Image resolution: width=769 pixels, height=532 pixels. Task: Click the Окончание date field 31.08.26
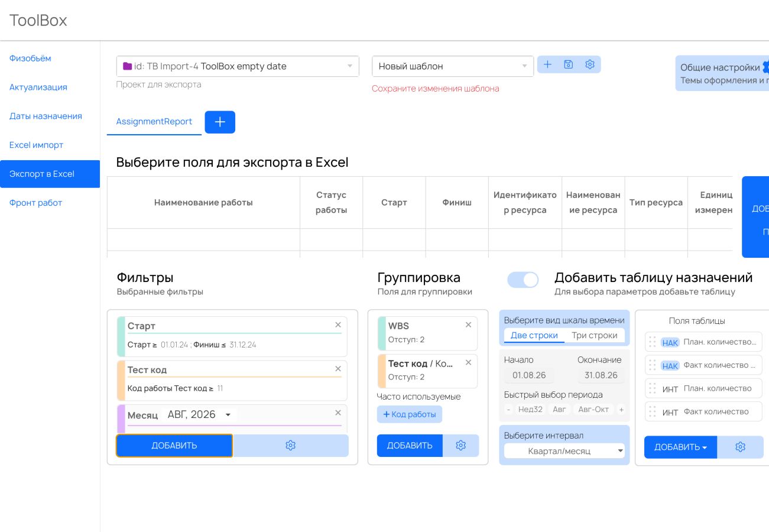click(601, 375)
